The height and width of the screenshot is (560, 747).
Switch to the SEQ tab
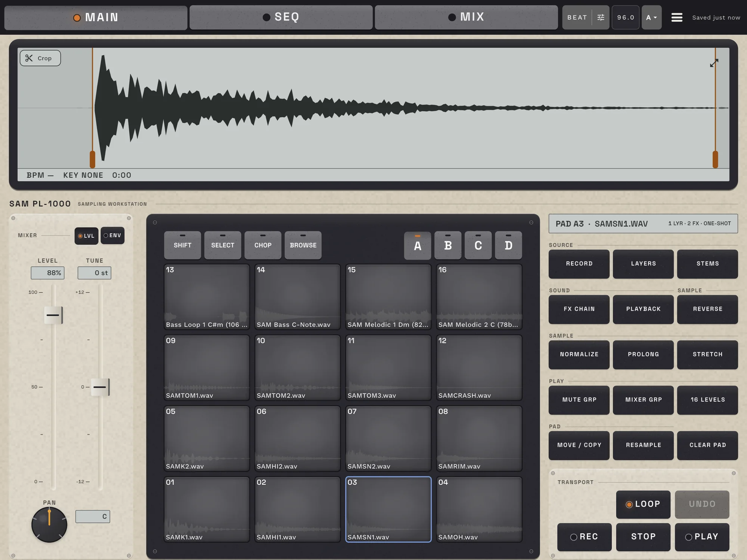[281, 17]
